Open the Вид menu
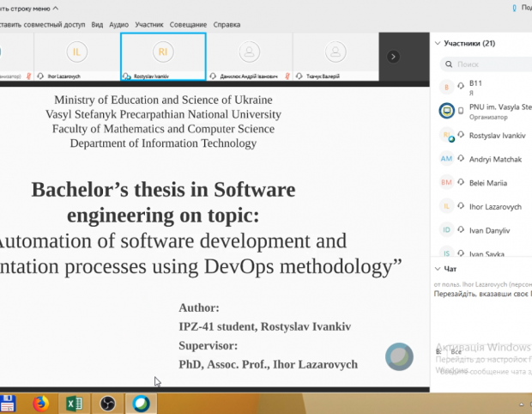The height and width of the screenshot is (414, 532). [x=98, y=25]
